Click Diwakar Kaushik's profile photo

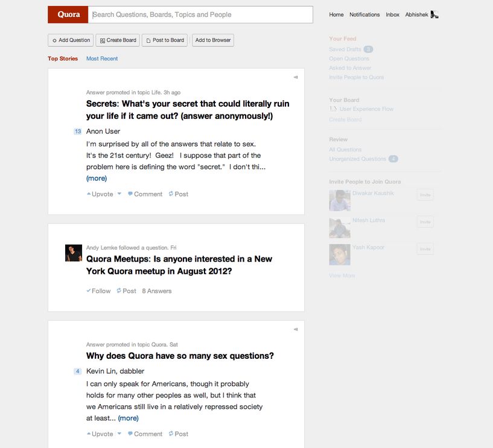[340, 200]
